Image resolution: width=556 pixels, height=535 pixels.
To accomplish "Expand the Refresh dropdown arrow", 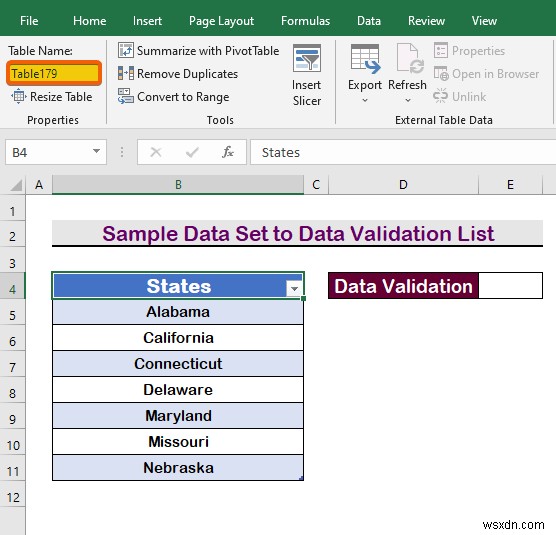I will (408, 101).
